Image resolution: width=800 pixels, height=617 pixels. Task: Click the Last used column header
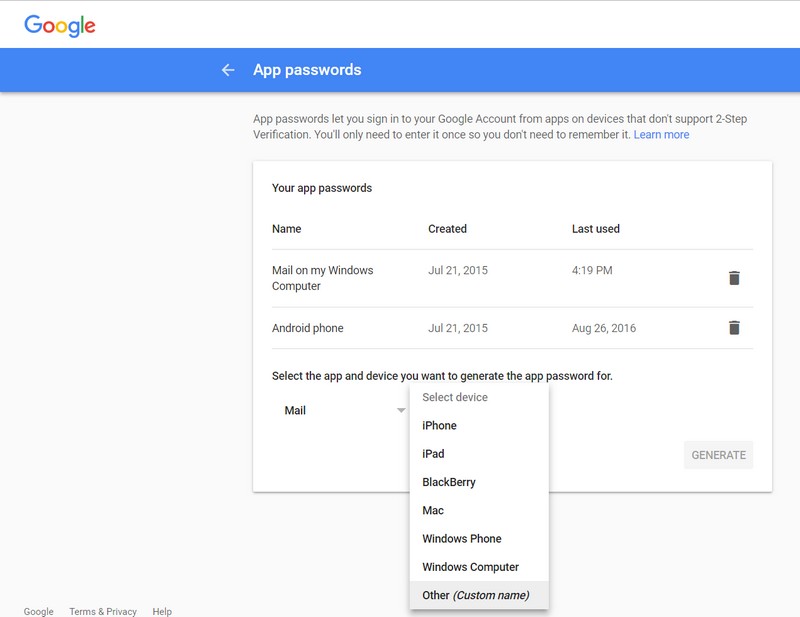tap(595, 229)
